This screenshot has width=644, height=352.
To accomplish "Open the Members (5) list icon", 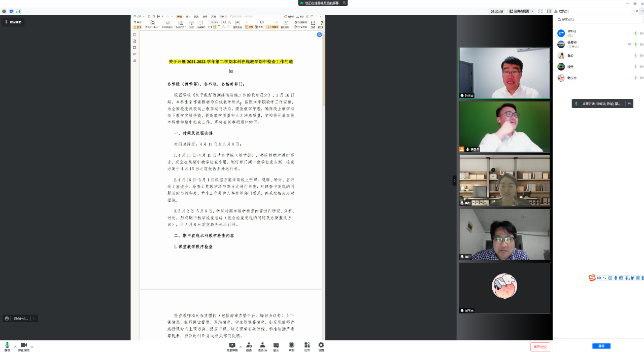I will (x=262, y=345).
